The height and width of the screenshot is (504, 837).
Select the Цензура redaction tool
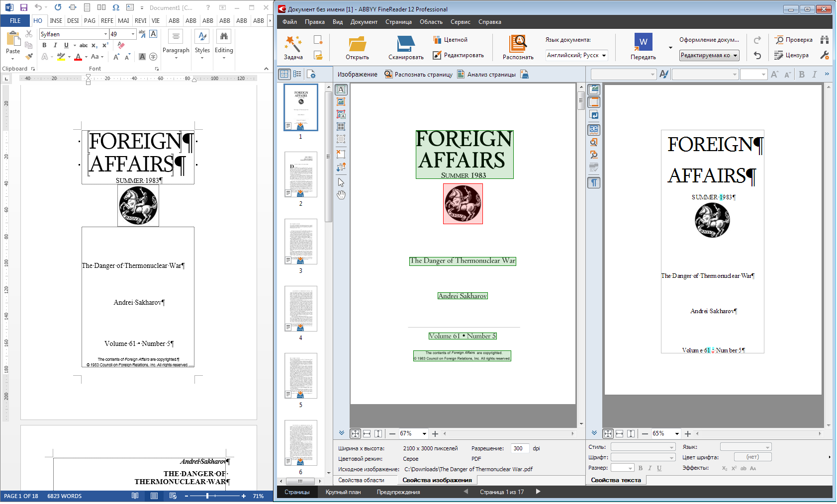pyautogui.click(x=792, y=55)
